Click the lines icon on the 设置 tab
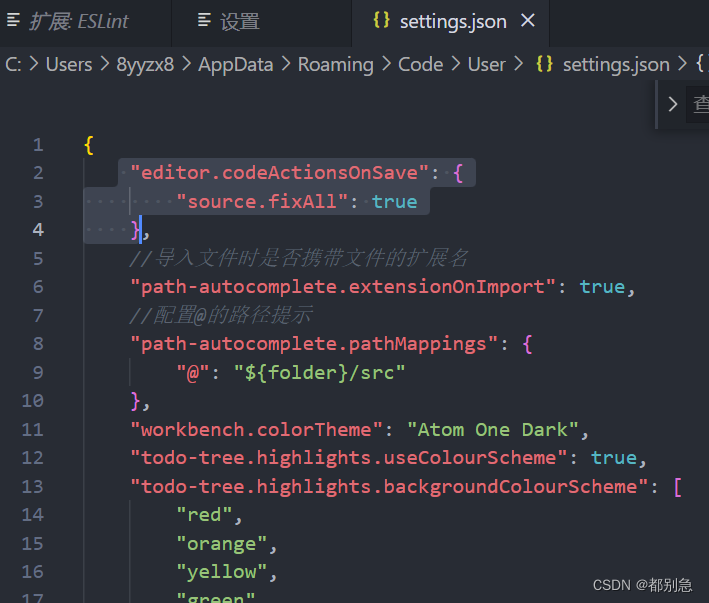Viewport: 709px width, 603px height. (x=204, y=20)
